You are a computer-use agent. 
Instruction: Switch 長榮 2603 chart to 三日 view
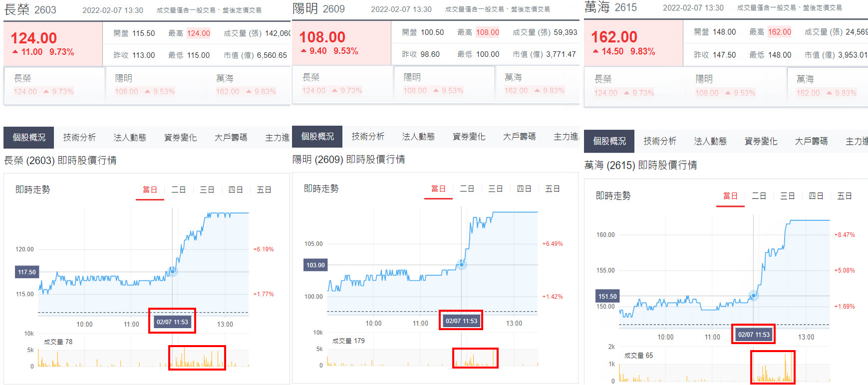click(207, 190)
